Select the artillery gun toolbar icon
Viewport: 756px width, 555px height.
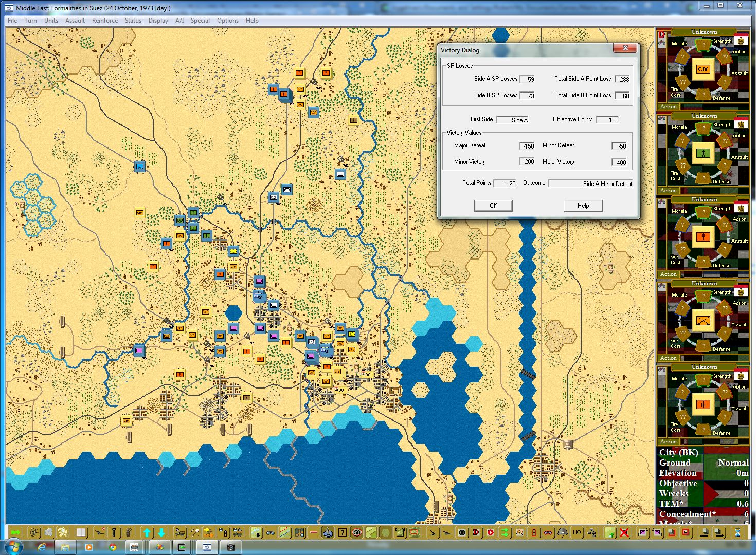99,532
